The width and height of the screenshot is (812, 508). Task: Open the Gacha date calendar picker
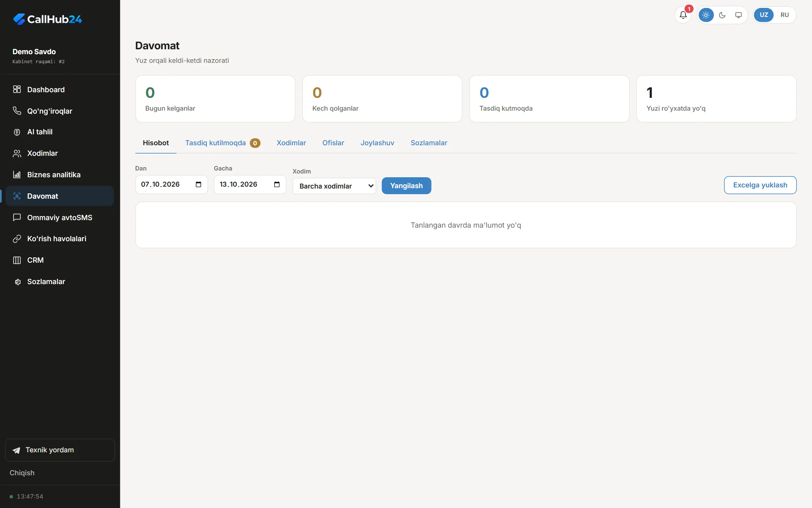tap(277, 184)
